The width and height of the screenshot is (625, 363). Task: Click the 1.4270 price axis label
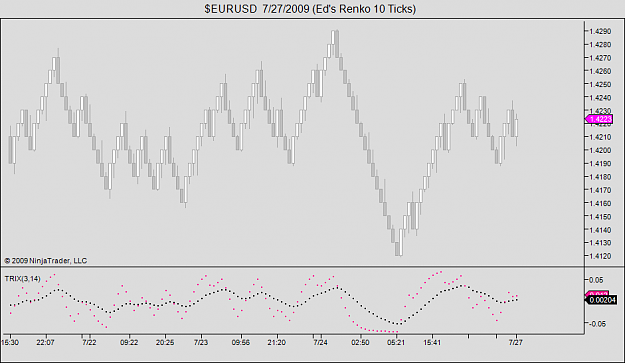pyautogui.click(x=600, y=58)
